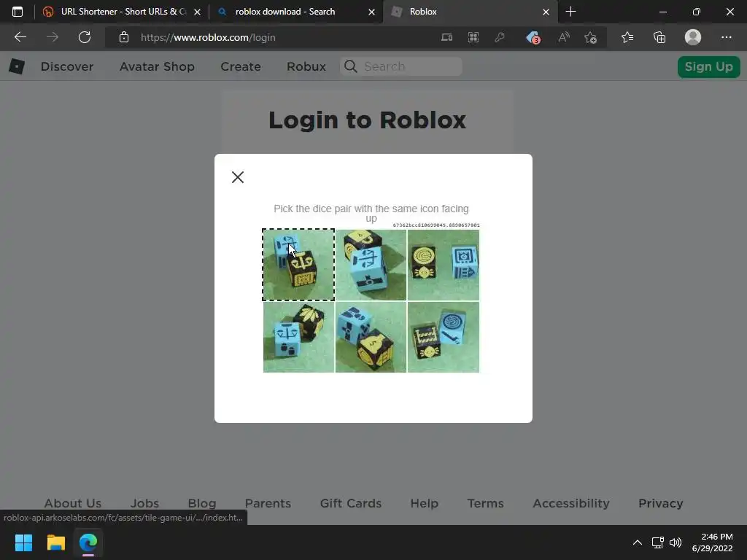
Task: Open Avatar Shop in Roblox navigation
Action: point(157,66)
